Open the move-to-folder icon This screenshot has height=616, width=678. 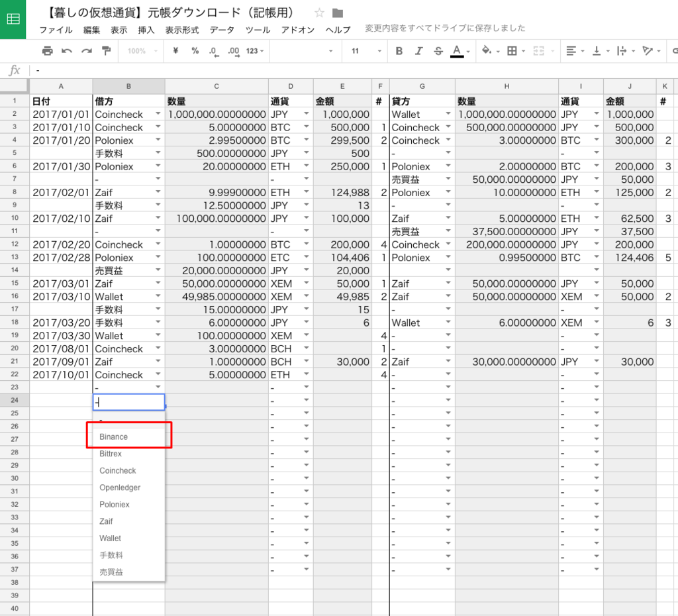click(x=338, y=13)
